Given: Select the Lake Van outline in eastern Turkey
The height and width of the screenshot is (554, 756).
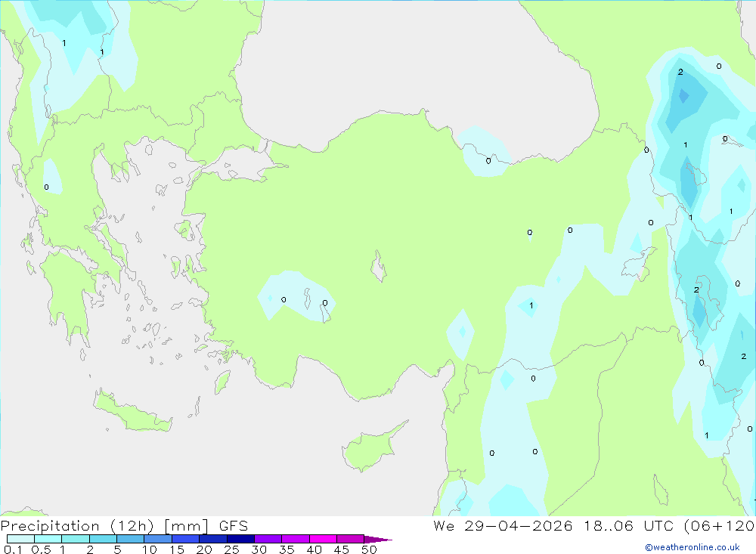Looking at the screenshot, I should click(639, 264).
